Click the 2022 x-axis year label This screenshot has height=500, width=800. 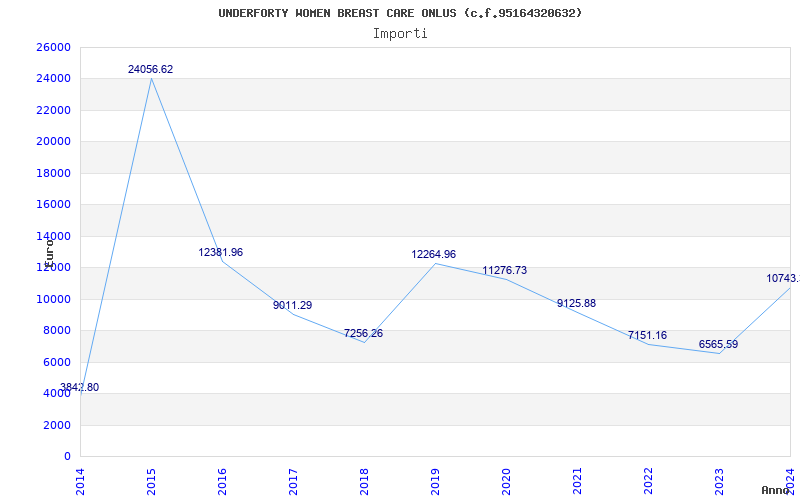click(648, 480)
